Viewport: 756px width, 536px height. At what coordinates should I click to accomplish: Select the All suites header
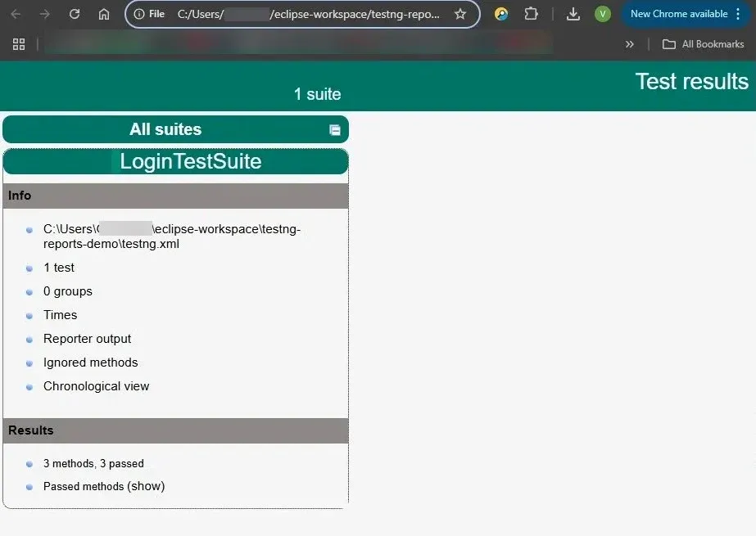175,129
